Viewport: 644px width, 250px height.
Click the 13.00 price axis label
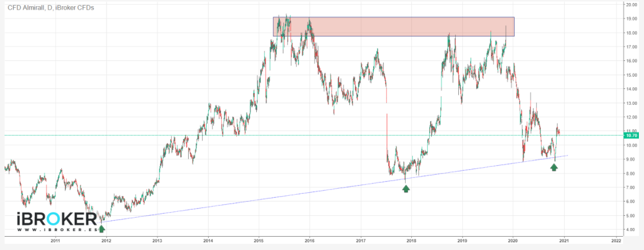tap(632, 103)
